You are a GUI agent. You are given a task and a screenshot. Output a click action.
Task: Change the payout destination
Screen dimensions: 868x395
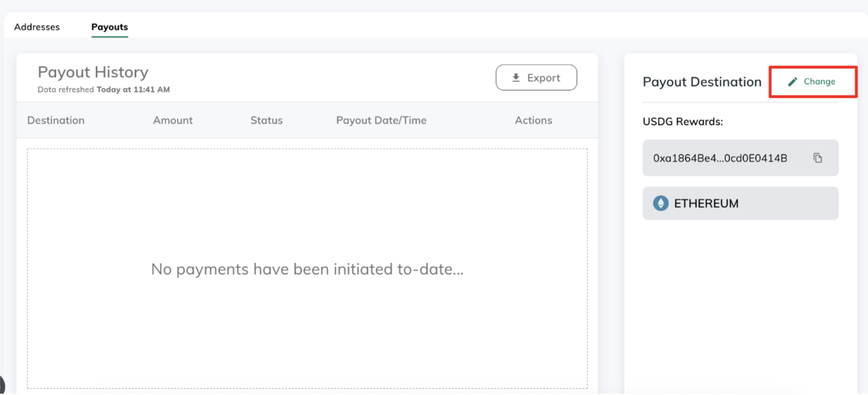(812, 81)
